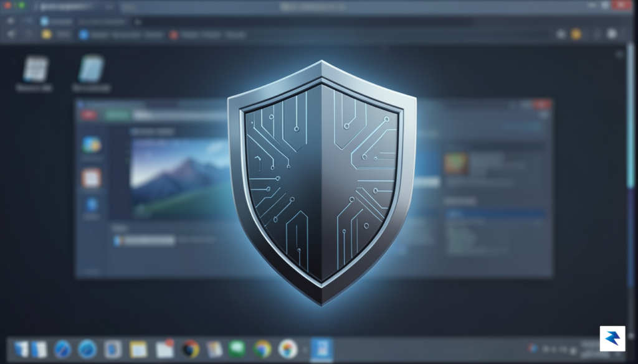Viewport: 638px width, 364px height.
Task: Select the highlighted blue list row
Action: [x=495, y=214]
